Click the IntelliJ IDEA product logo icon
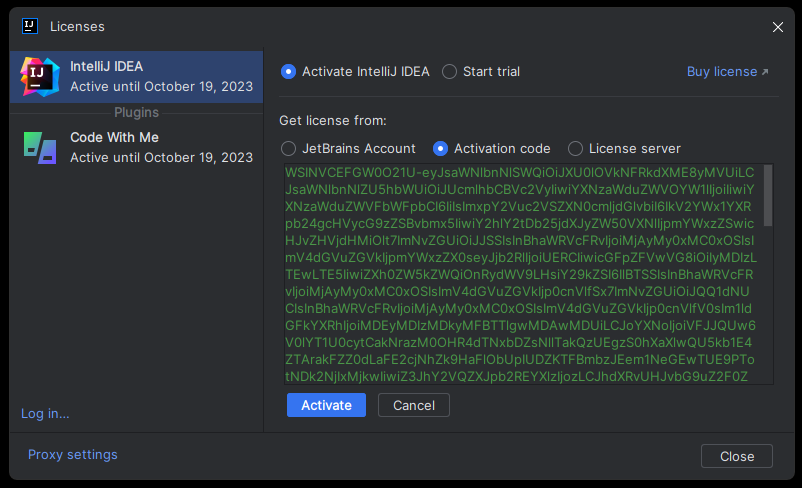Viewport: 802px width, 488px height. [x=40, y=77]
